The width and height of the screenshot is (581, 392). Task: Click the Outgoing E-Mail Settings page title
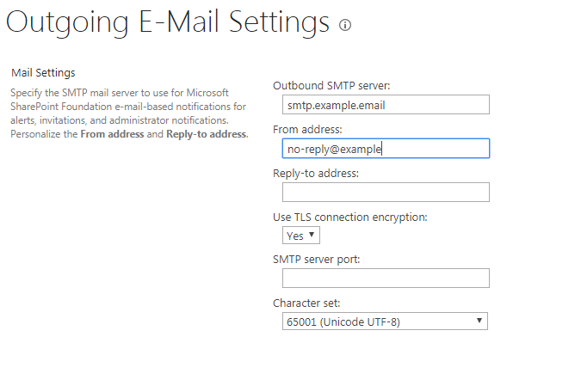click(168, 23)
